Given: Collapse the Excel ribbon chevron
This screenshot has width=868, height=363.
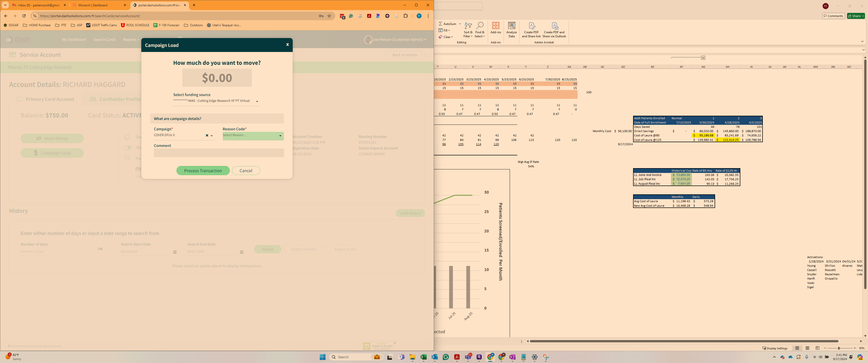Looking at the screenshot, I should pyautogui.click(x=862, y=41).
